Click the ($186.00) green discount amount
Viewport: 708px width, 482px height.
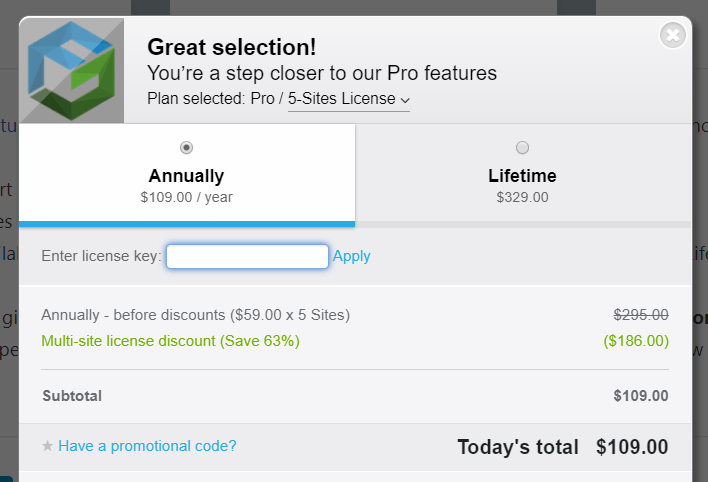click(636, 341)
